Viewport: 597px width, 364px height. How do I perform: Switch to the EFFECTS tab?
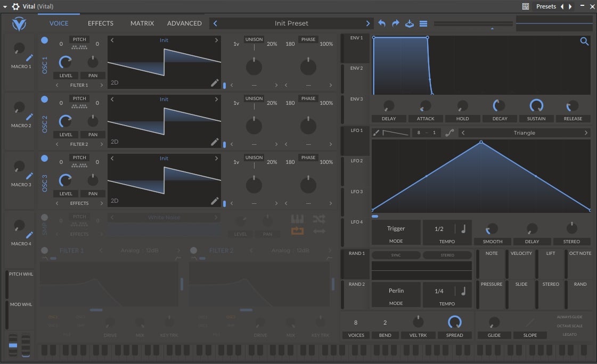pyautogui.click(x=101, y=23)
